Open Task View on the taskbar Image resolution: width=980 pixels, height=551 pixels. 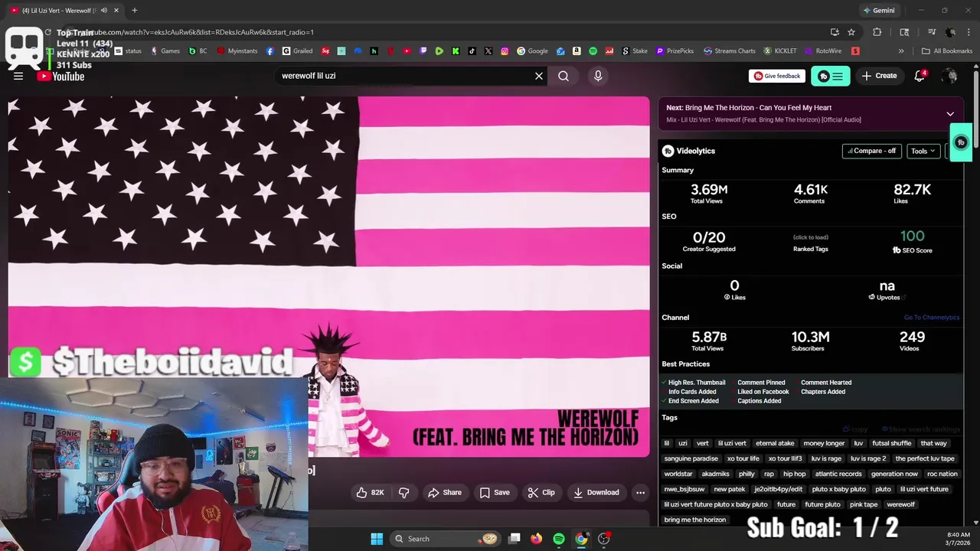click(514, 539)
